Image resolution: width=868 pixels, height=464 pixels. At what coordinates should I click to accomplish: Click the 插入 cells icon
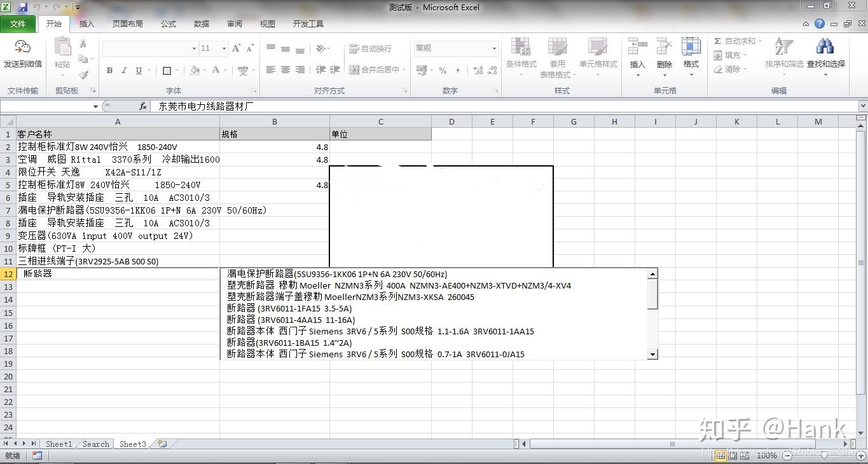[637, 47]
